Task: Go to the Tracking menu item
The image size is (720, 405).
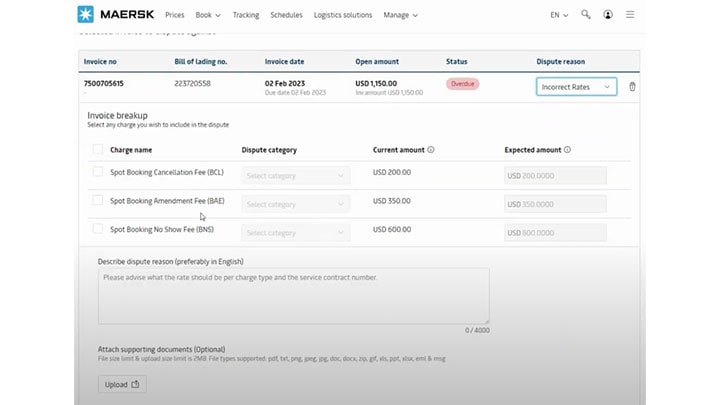Action: coord(245,16)
